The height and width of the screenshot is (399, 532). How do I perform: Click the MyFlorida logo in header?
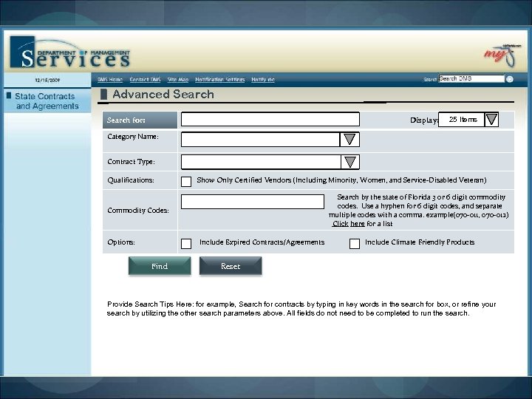(x=502, y=55)
